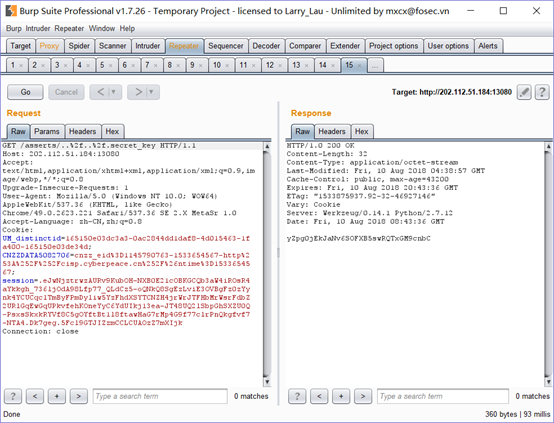This screenshot has height=423, width=554.
Task: Open the Burp menu
Action: click(14, 29)
